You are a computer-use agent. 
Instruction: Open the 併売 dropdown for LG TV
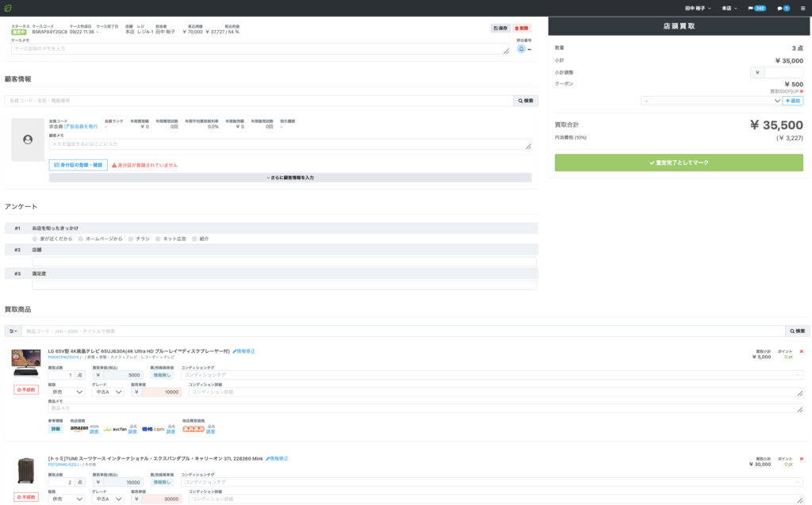[67, 392]
